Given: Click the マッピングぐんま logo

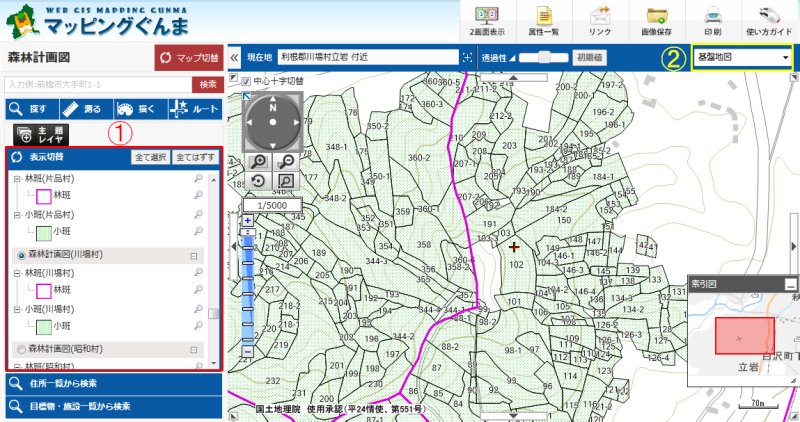Looking at the screenshot, I should coord(97,21).
